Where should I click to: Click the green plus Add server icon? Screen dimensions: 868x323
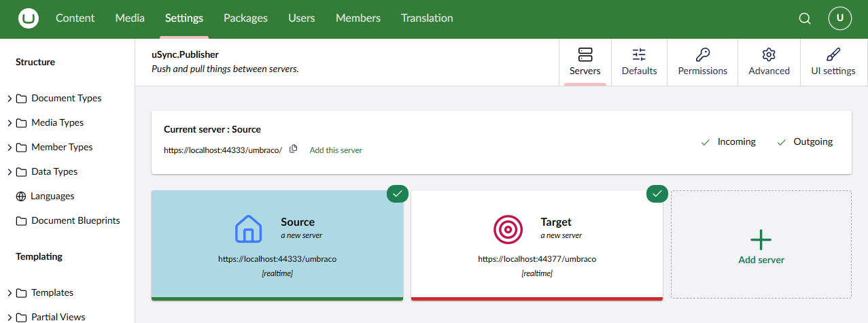click(761, 239)
